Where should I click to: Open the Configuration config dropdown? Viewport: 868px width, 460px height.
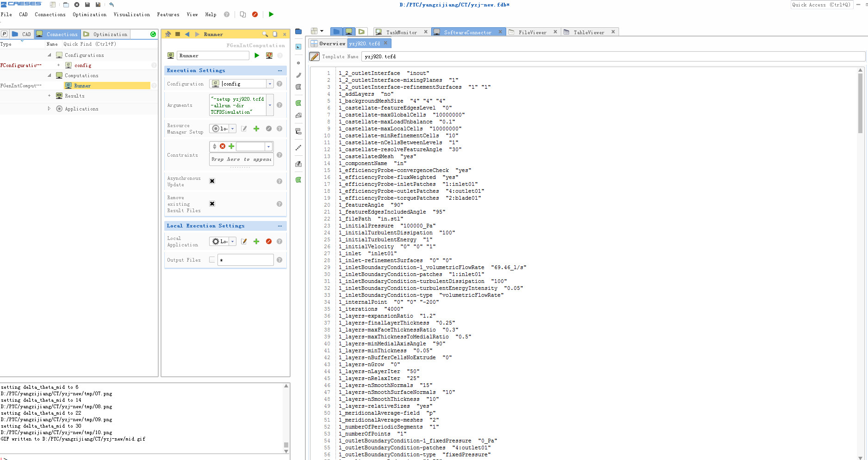[x=270, y=84]
